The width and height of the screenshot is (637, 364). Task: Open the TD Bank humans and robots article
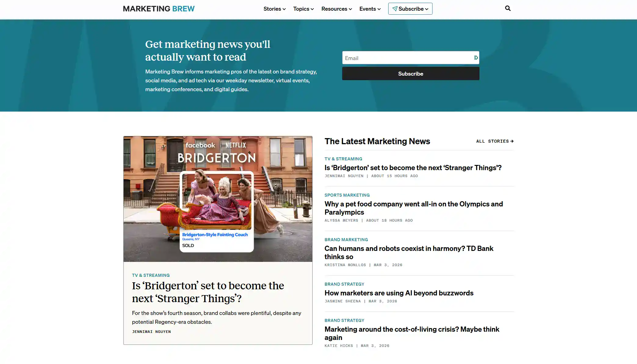tap(409, 252)
